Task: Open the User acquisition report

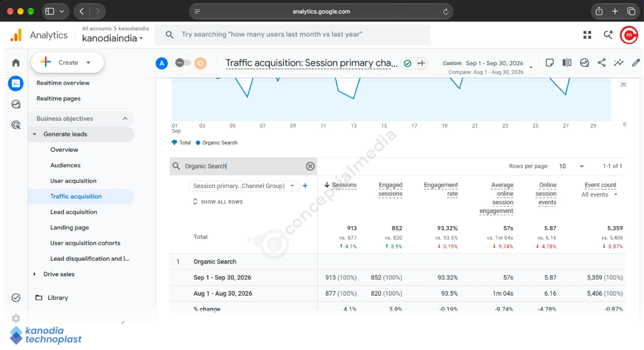Action: (74, 181)
